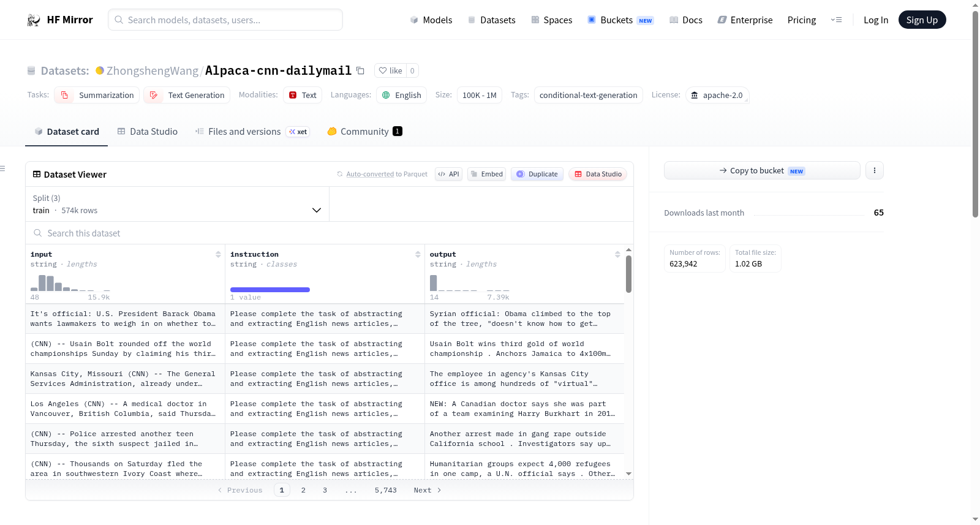The image size is (980, 525).
Task: Open Datasets in the top navigation
Action: pos(492,20)
